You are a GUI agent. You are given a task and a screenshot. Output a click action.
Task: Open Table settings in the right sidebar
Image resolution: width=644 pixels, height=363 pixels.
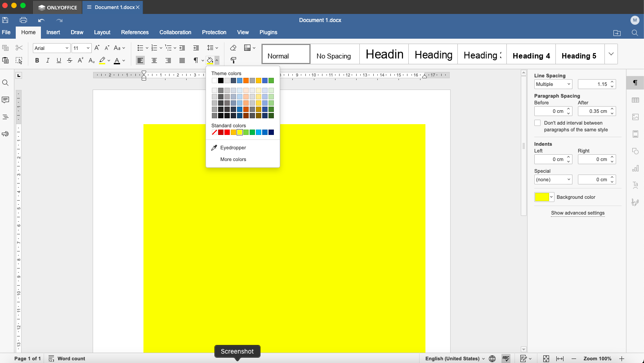click(x=635, y=100)
